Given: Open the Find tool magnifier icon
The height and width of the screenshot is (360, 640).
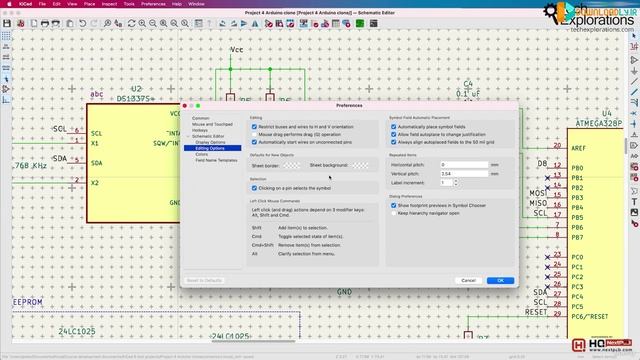Looking at the screenshot, I should click(x=107, y=24).
